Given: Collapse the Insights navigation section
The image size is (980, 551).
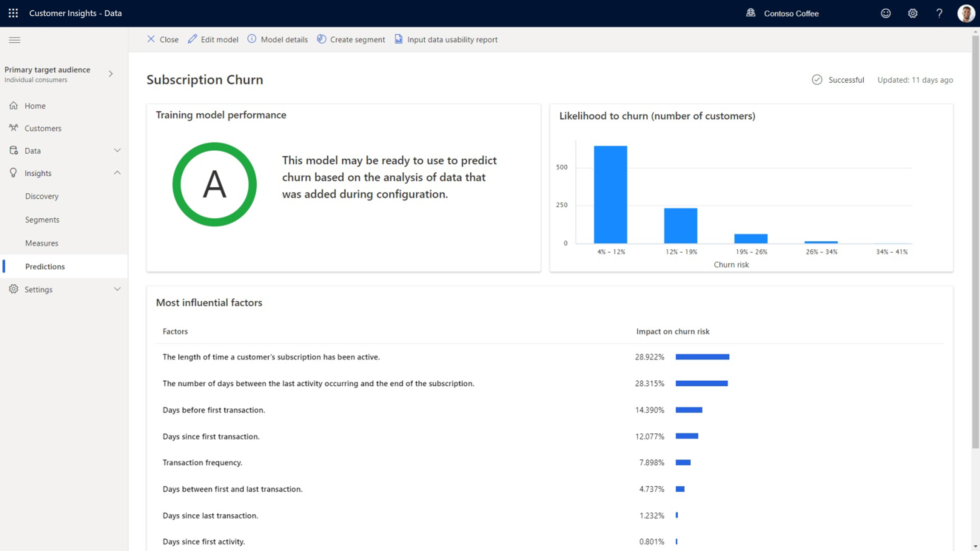Looking at the screenshot, I should 117,173.
